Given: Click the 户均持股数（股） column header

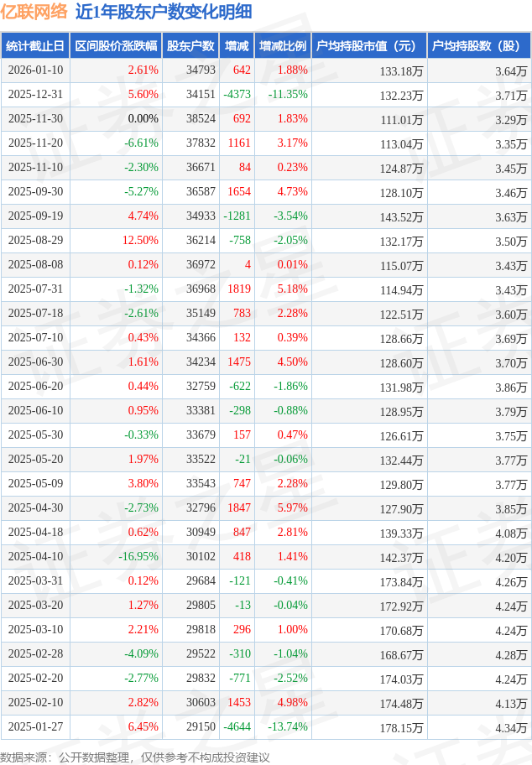Looking at the screenshot, I should [x=479, y=46].
